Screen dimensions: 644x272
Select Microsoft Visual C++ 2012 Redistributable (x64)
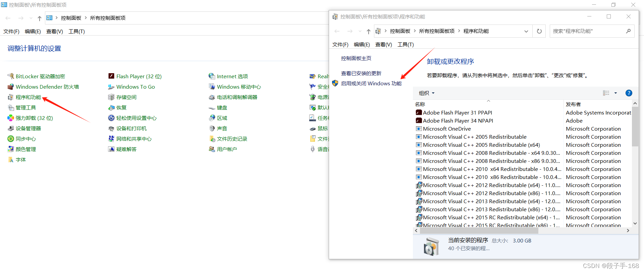[488, 185]
